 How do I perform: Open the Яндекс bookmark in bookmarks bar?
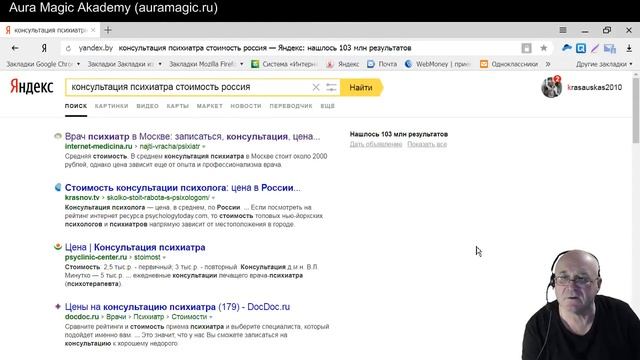point(343,64)
